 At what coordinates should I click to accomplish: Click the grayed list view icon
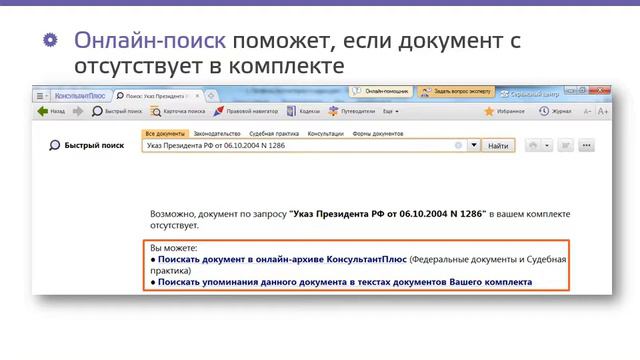pos(565,145)
